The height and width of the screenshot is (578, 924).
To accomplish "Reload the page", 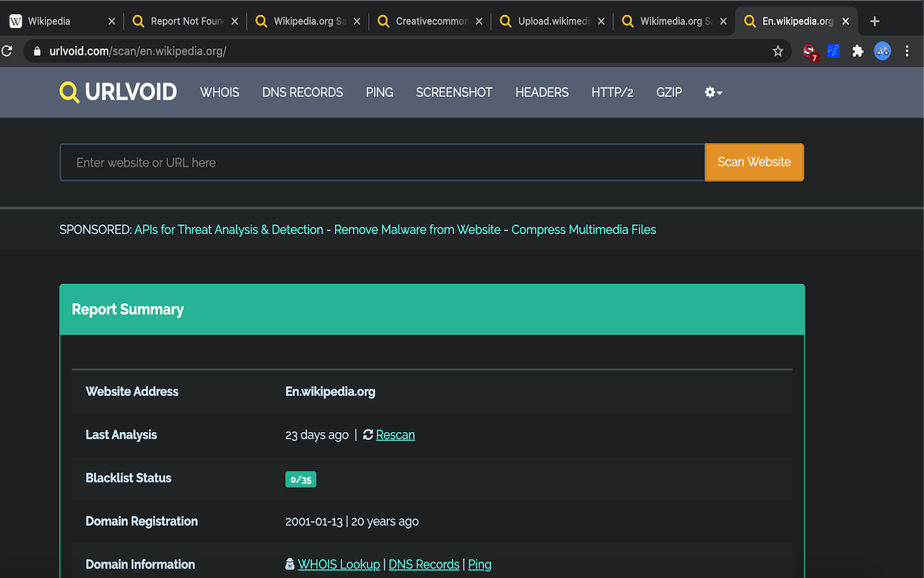I will [x=7, y=51].
